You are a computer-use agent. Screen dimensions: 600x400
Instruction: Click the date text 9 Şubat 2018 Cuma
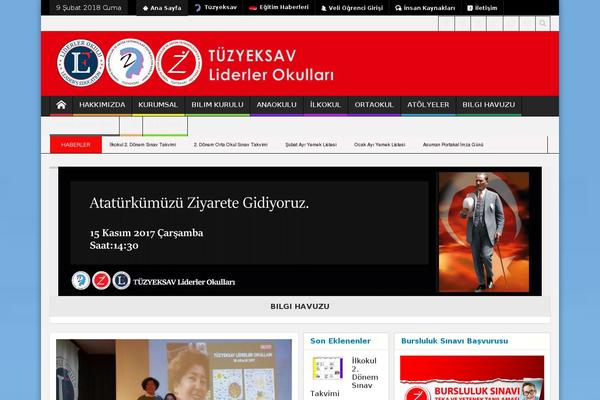[x=88, y=8]
